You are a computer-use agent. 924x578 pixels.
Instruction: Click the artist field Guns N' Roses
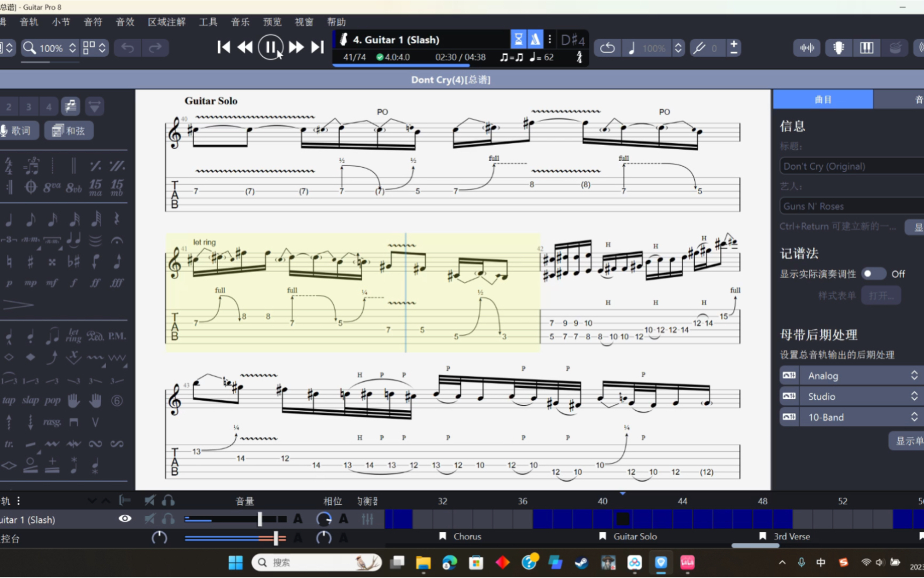tap(851, 206)
